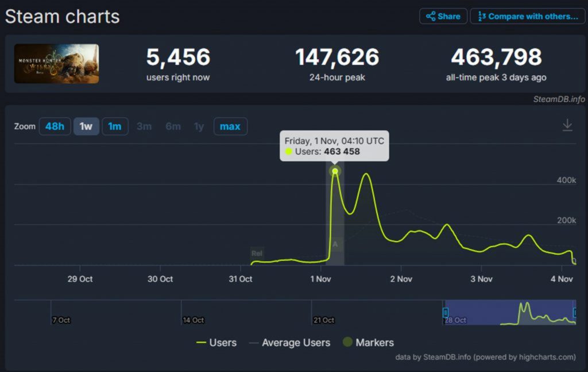This screenshot has width=588, height=372.
Task: Set zoom range to 1y
Action: [x=199, y=126]
